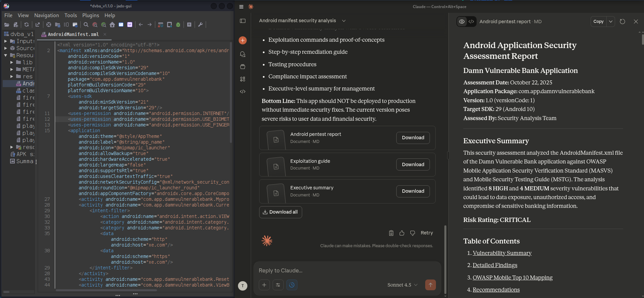Click the chat vertical scrollbar

point(445,259)
